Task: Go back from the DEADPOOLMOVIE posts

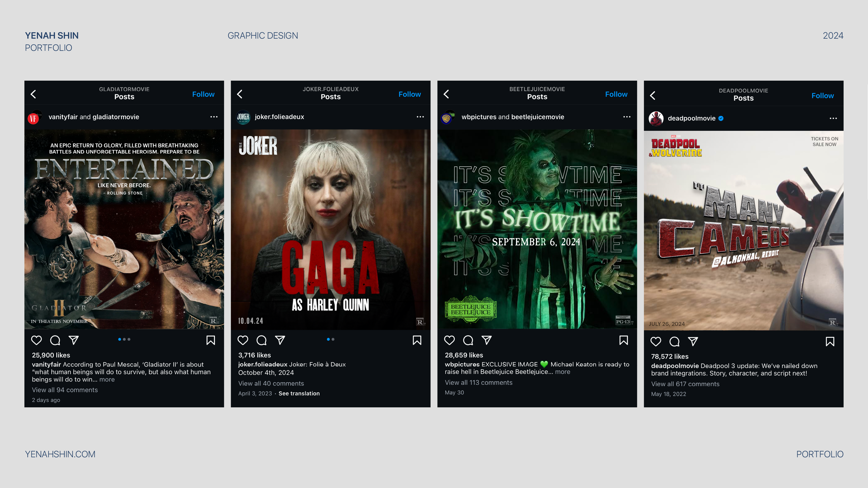Action: (x=653, y=95)
